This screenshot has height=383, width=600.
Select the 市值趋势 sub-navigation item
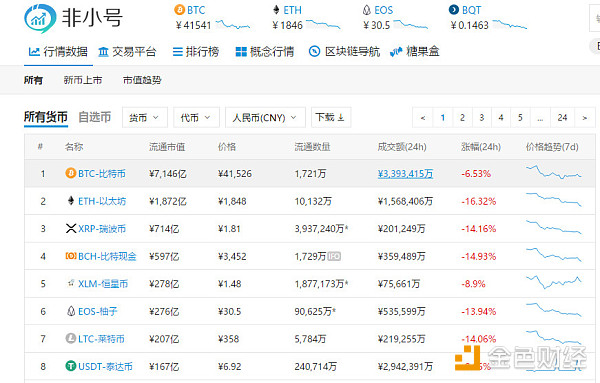(x=142, y=80)
